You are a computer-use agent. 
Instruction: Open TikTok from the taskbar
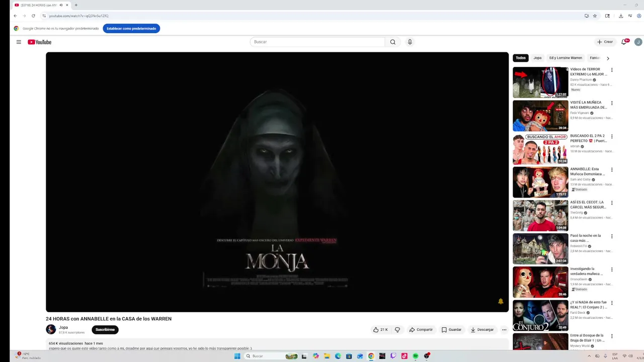click(x=405, y=356)
